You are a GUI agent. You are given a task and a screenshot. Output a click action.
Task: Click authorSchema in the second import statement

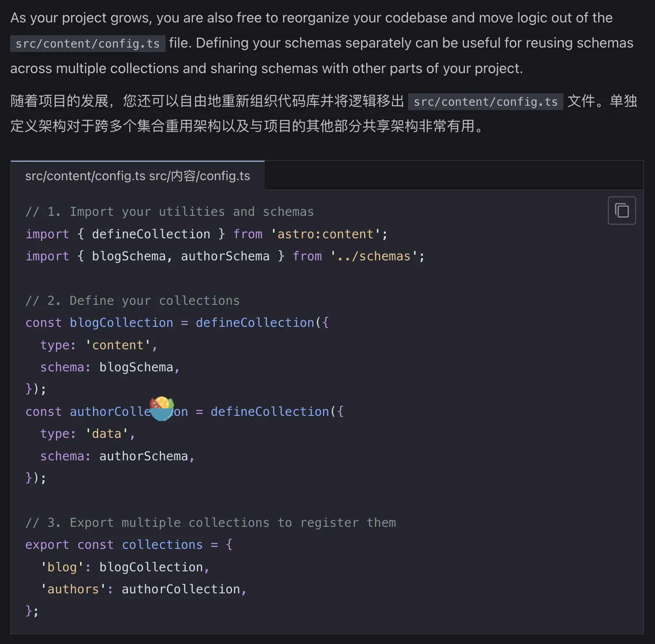tap(225, 256)
